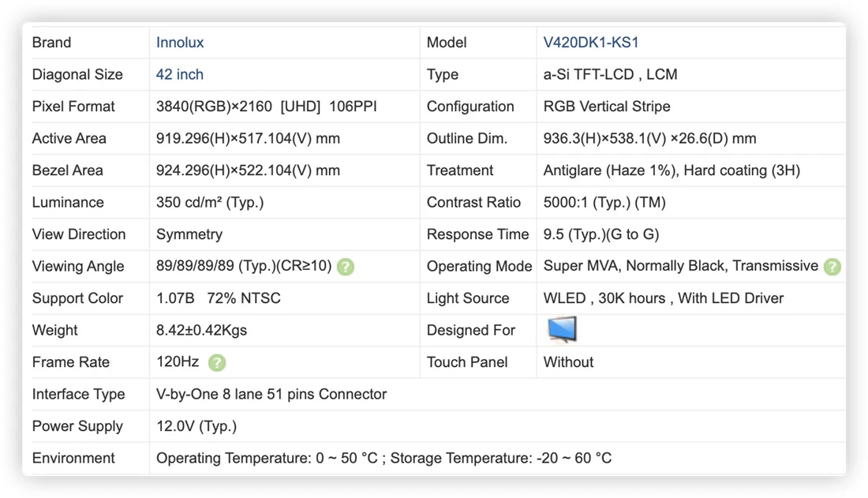
Task: Click the Environment row label
Action: click(73, 458)
